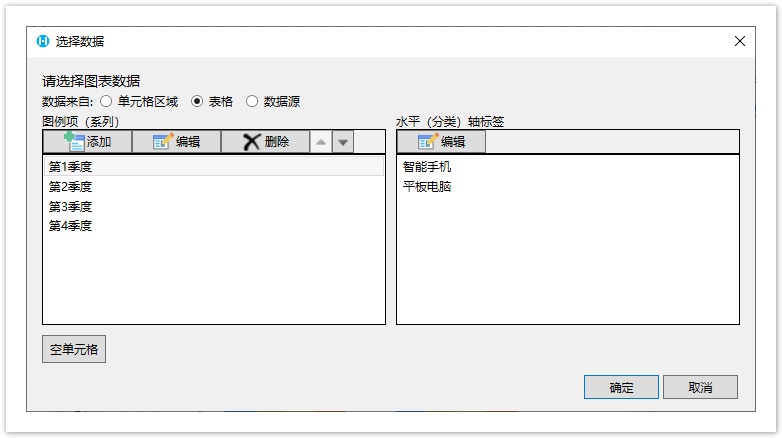Screen dimensions: 782x438
Task: Click the app logo in the title bar
Action: pos(43,41)
